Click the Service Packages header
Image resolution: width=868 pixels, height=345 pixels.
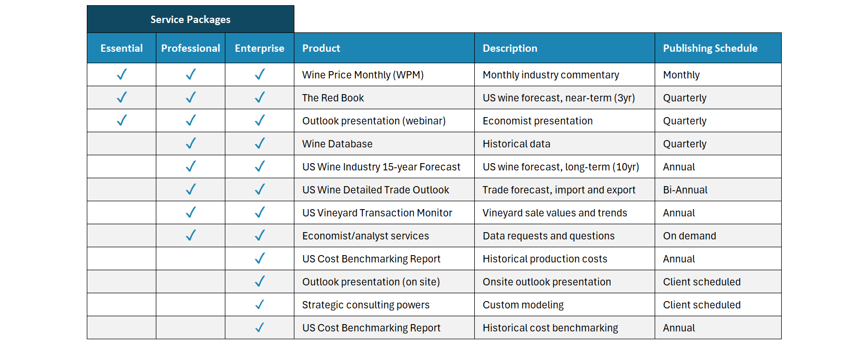190,19
